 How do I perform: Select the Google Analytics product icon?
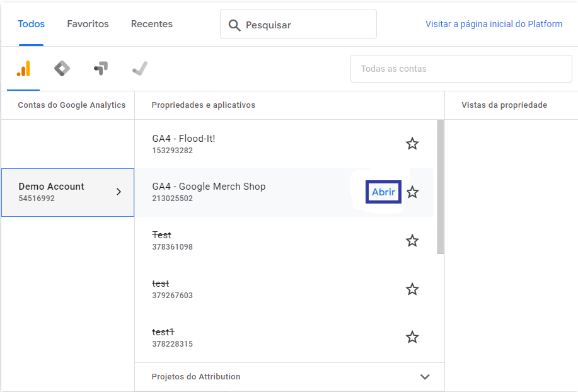pos(23,69)
